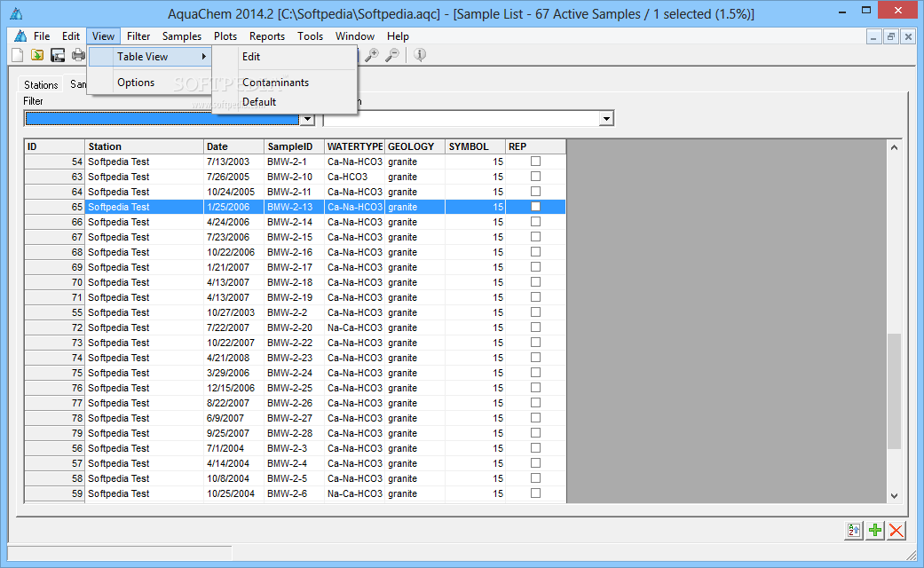Click the Print toolbar icon
Viewport: 924px width, 568px height.
pyautogui.click(x=78, y=55)
